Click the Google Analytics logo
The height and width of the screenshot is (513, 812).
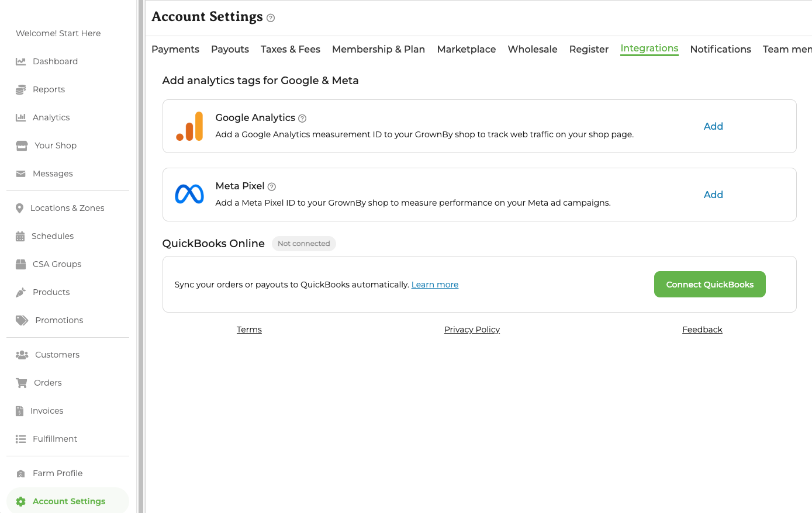pos(189,126)
